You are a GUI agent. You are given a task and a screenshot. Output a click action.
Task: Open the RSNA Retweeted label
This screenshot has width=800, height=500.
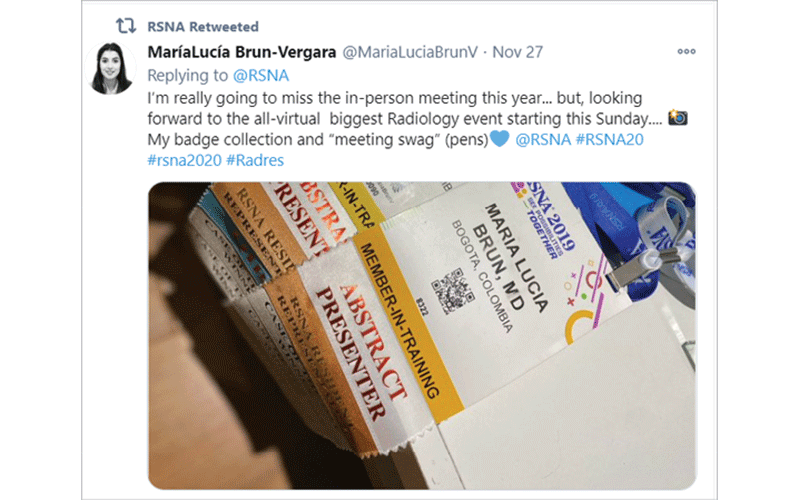point(203,27)
